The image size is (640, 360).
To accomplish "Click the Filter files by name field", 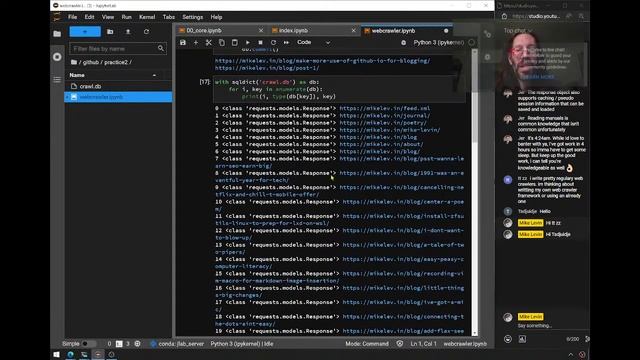I will point(118,49).
